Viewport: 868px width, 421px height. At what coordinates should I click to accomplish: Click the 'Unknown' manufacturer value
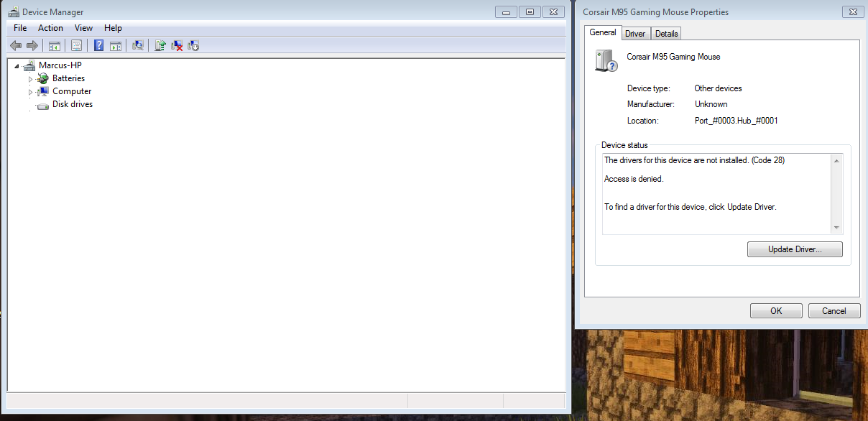click(x=711, y=104)
